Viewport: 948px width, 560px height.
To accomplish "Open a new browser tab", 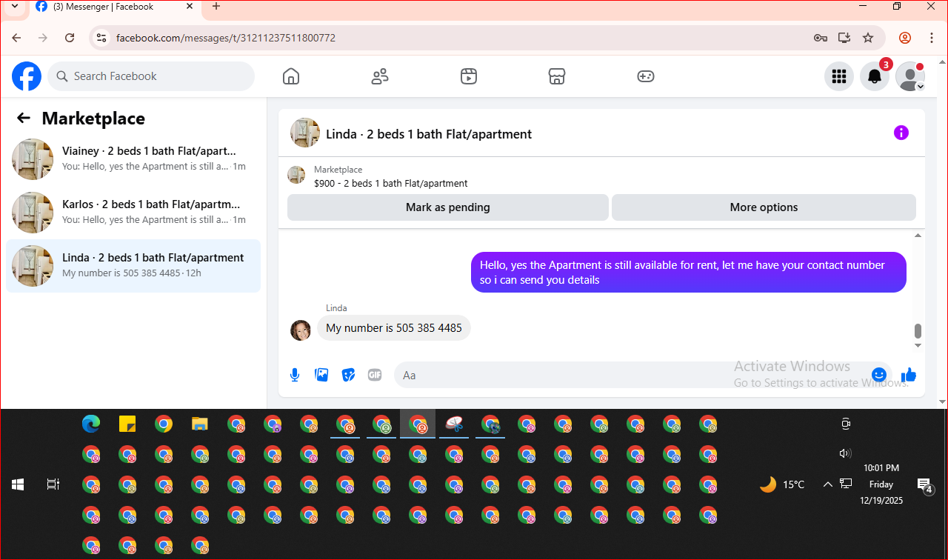I will pos(216,7).
